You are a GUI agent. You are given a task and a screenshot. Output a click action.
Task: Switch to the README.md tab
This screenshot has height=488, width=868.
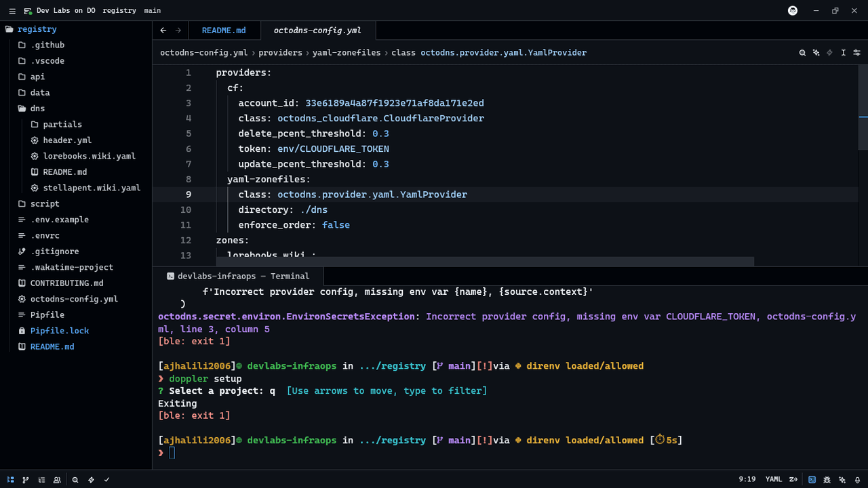224,30
